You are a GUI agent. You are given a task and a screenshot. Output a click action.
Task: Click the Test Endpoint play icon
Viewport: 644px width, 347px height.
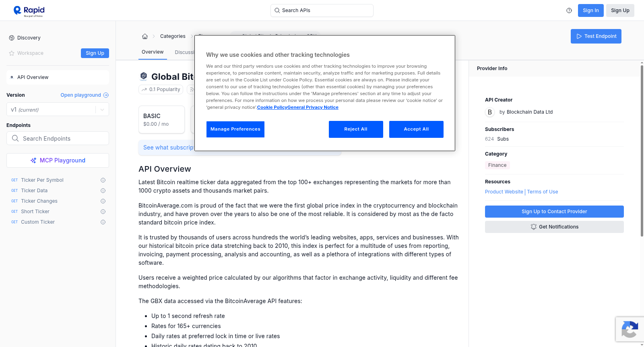tap(579, 36)
